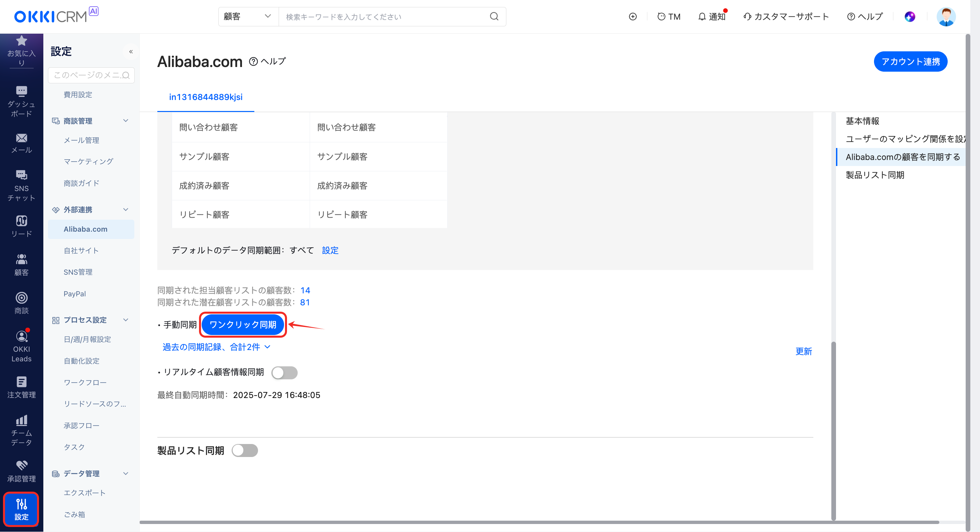
Task: Click the 更新 refresh link
Action: click(x=803, y=351)
